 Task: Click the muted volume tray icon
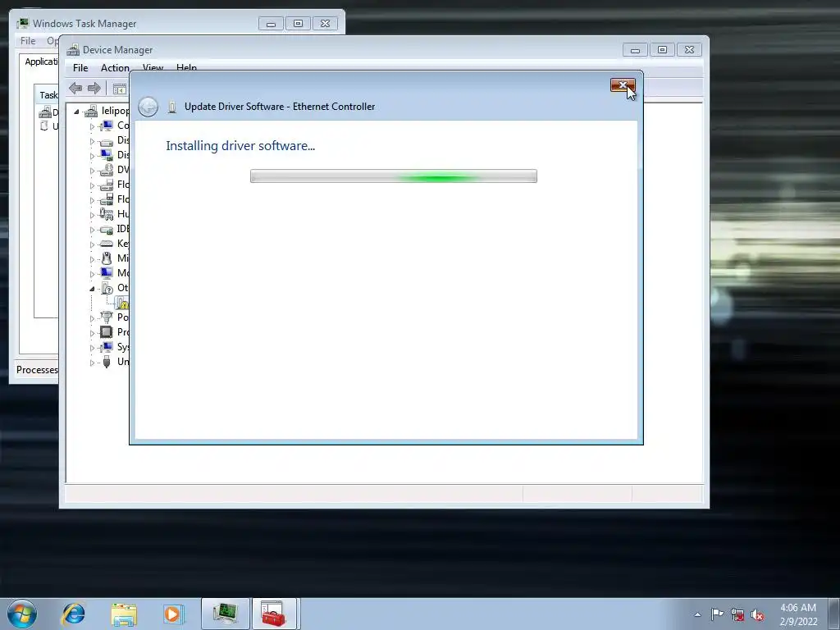coord(757,614)
